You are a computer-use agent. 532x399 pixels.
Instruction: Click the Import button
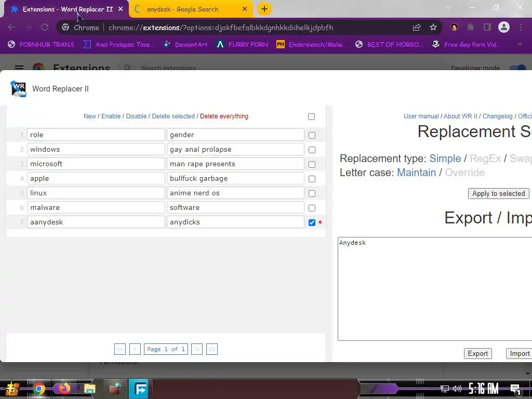pos(519,353)
